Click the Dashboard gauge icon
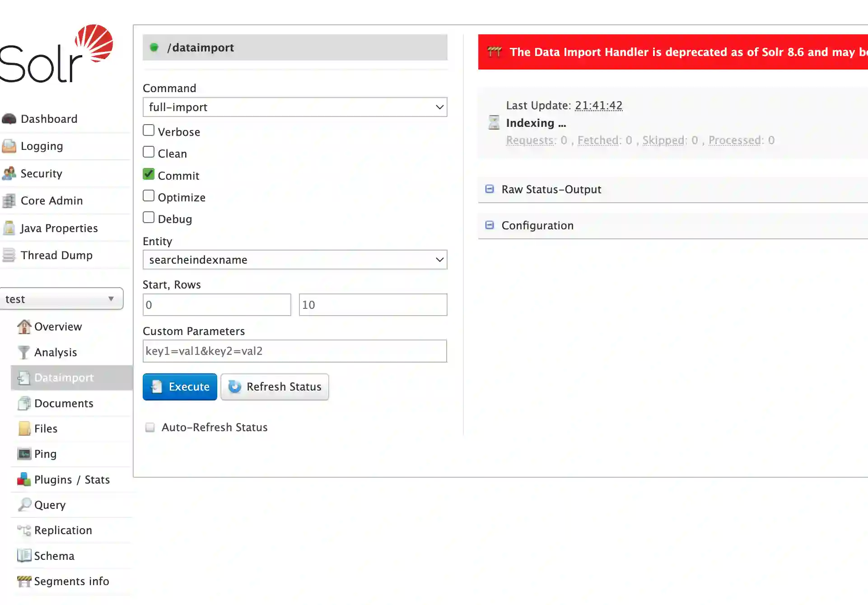 (9, 119)
